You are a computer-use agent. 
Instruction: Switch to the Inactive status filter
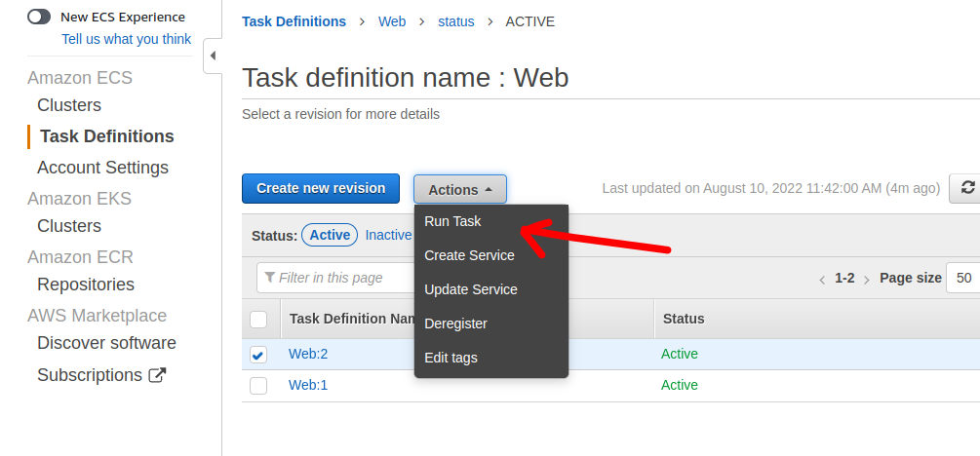(388, 235)
